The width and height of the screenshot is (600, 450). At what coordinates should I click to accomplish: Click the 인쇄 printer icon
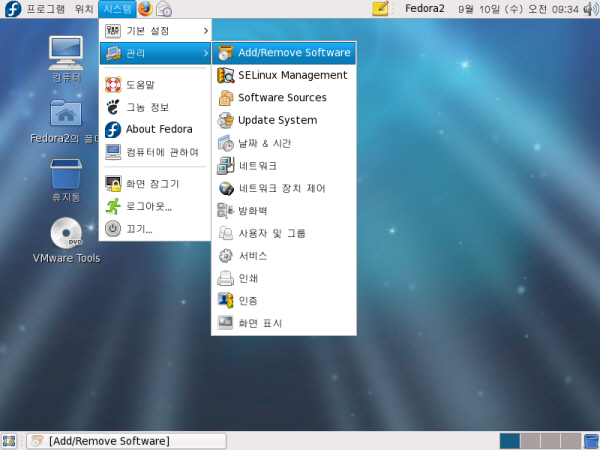[225, 278]
